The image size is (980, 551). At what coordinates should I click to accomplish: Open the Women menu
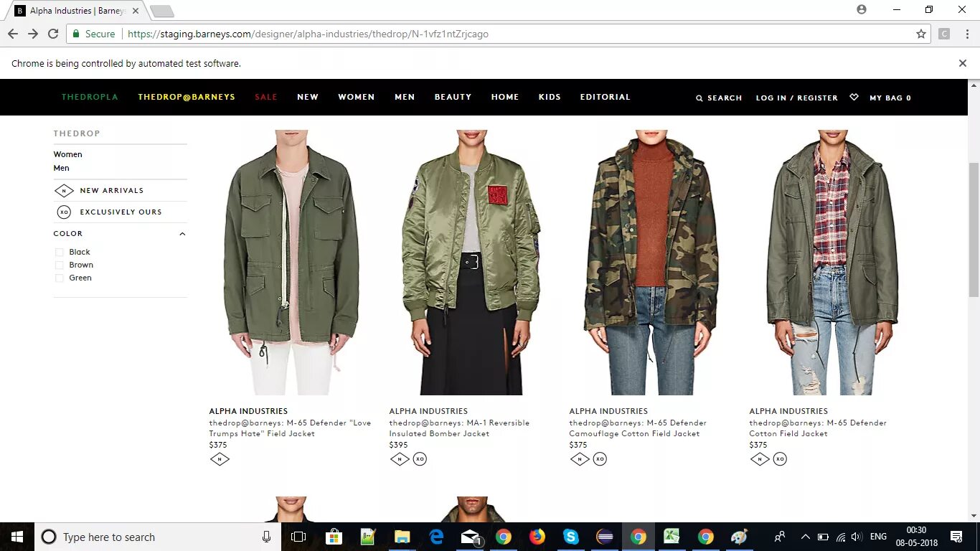click(357, 97)
